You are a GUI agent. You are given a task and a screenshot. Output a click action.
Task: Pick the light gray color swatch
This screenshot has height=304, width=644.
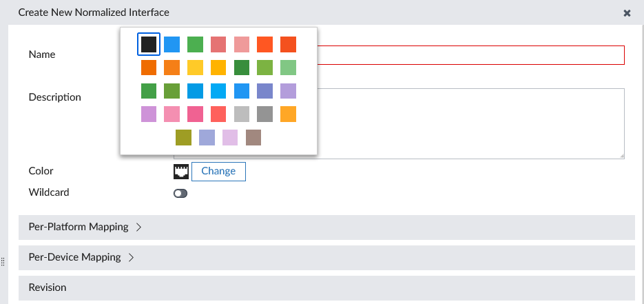242,114
